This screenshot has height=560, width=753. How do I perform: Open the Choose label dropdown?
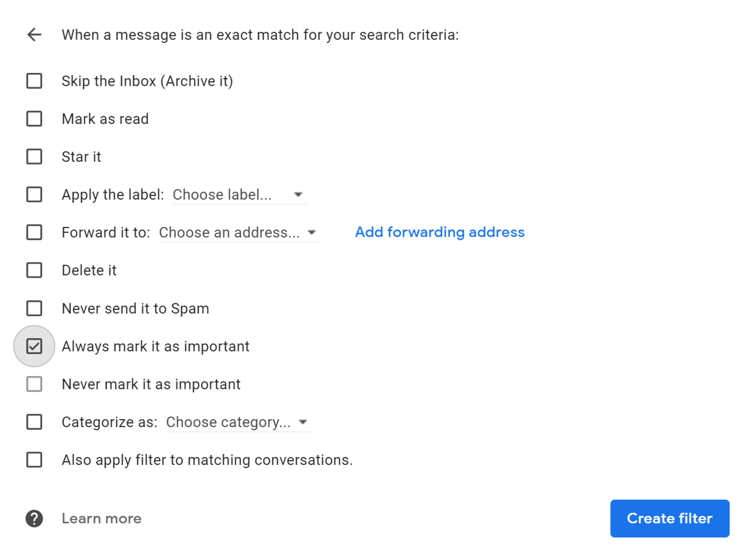click(x=240, y=195)
